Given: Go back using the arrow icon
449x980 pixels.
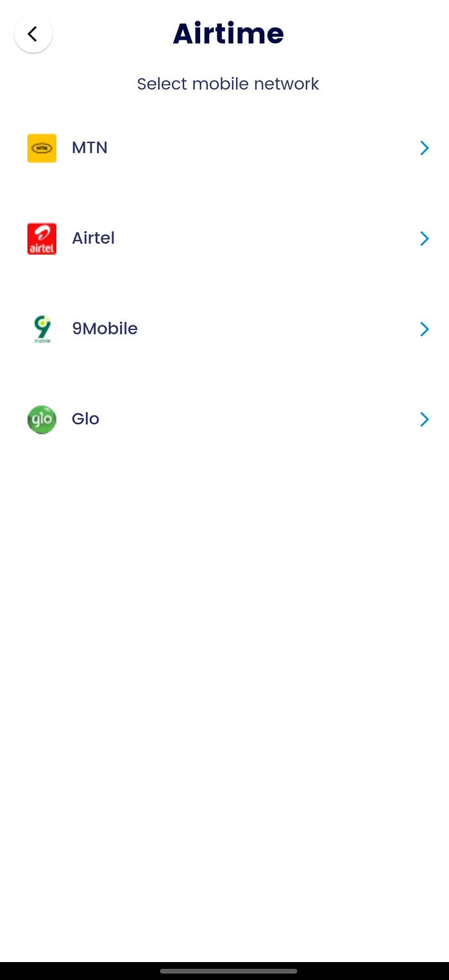Looking at the screenshot, I should click(x=33, y=34).
